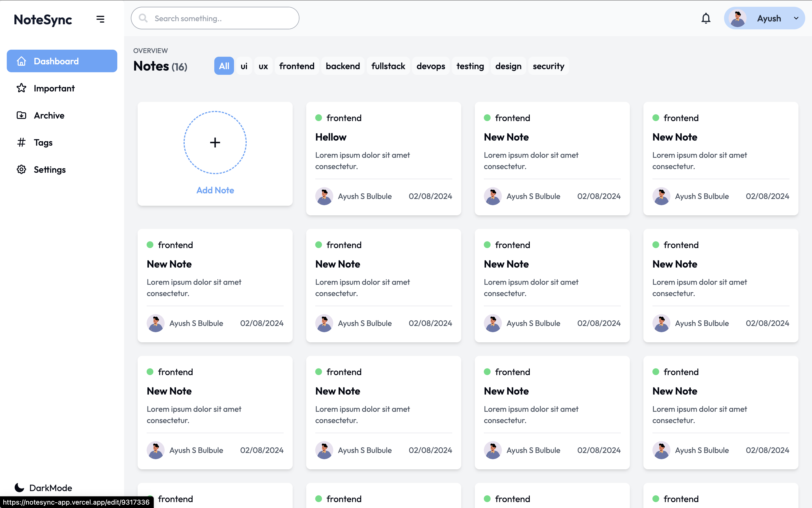Click green tag dot on Hellow note

click(x=319, y=118)
